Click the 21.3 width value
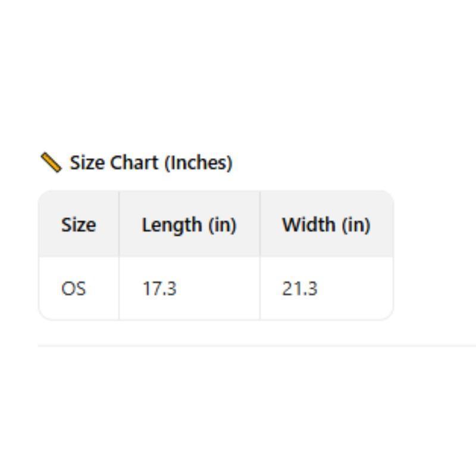 (x=299, y=289)
